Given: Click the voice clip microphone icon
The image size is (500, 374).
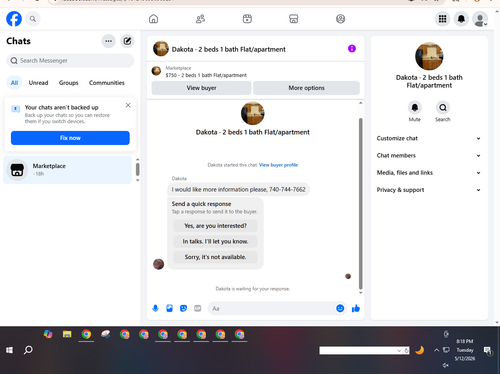Looking at the screenshot, I should point(155,308).
